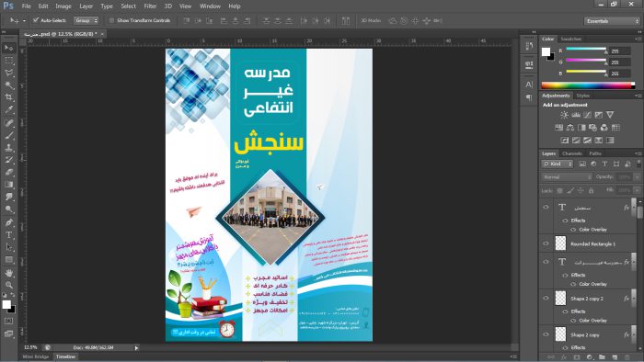Select the Pen tool
The image size is (644, 362).
(8, 222)
